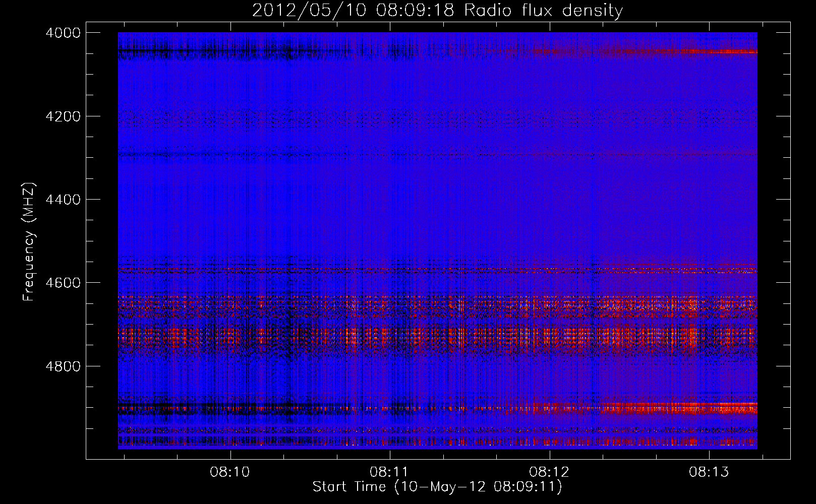Select the 4000 frequency axis label
Image resolution: width=816 pixels, height=504 pixels.
pyautogui.click(x=63, y=33)
